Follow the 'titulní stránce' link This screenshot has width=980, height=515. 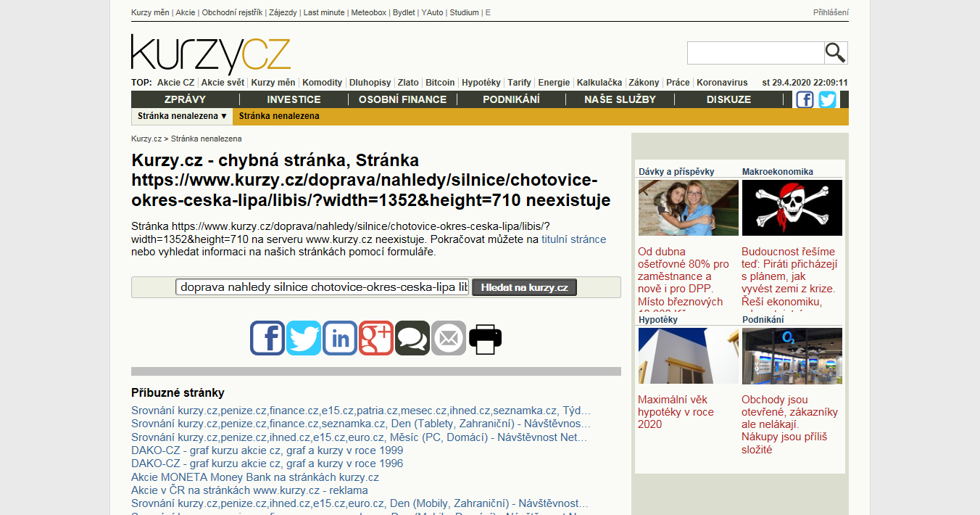(x=573, y=239)
